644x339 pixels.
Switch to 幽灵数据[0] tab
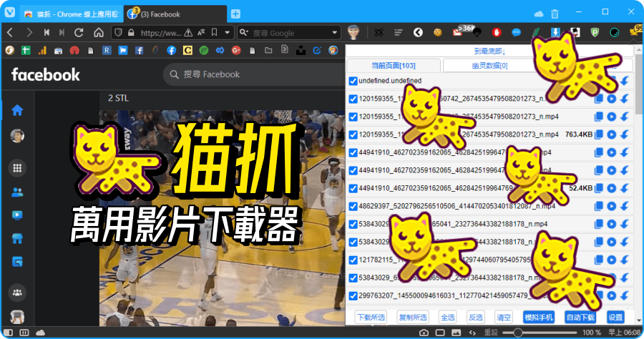click(489, 66)
